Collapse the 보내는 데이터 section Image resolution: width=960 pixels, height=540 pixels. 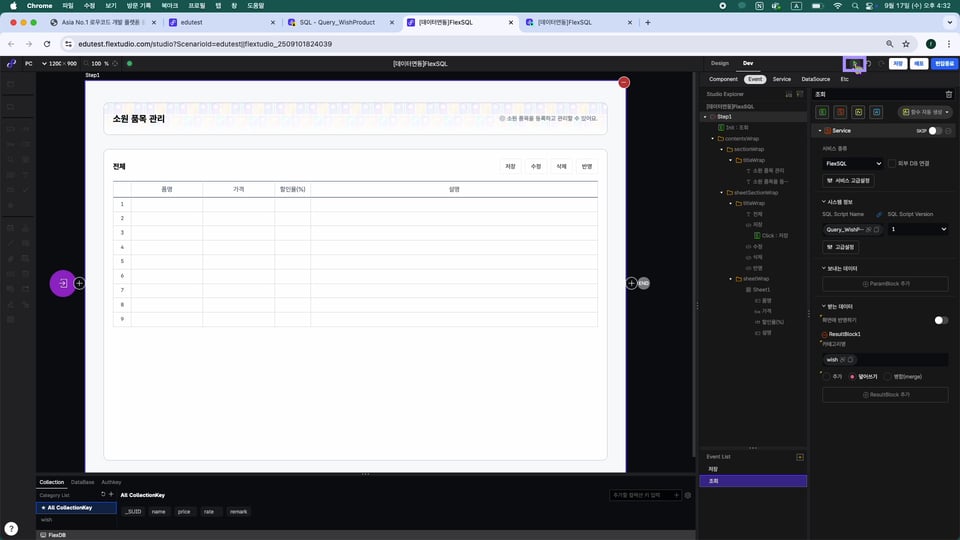point(823,268)
